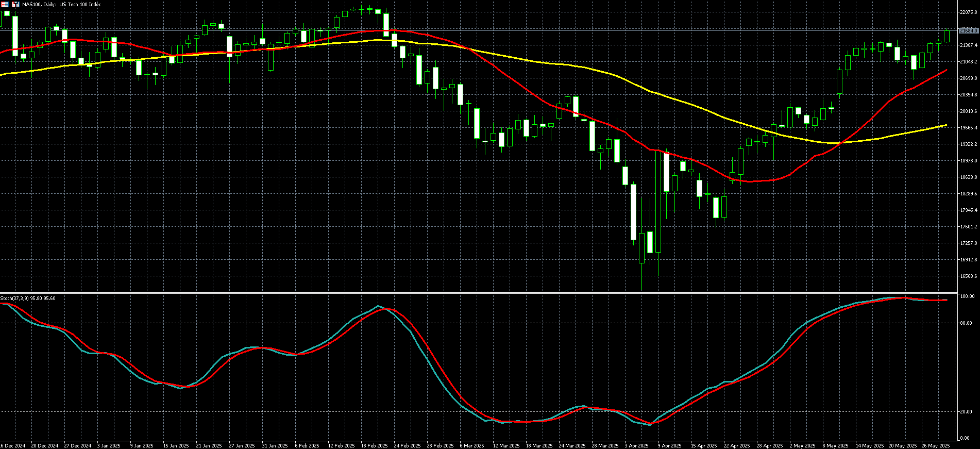Click the stochastic 20.00 level label
980x449 pixels.
966,412
